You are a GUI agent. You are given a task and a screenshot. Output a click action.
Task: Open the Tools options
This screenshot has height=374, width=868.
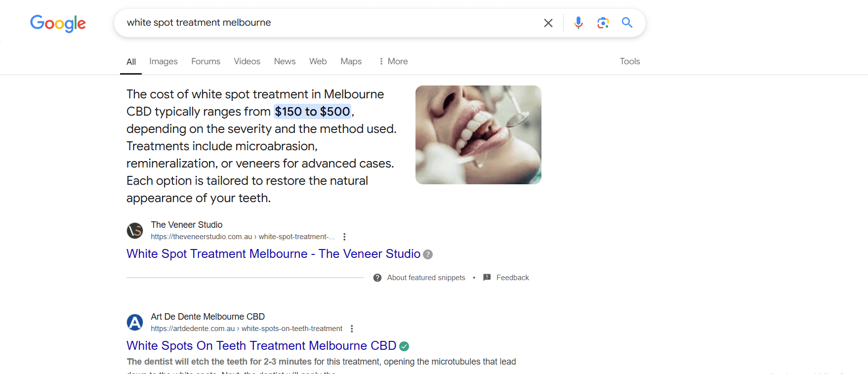pyautogui.click(x=629, y=61)
